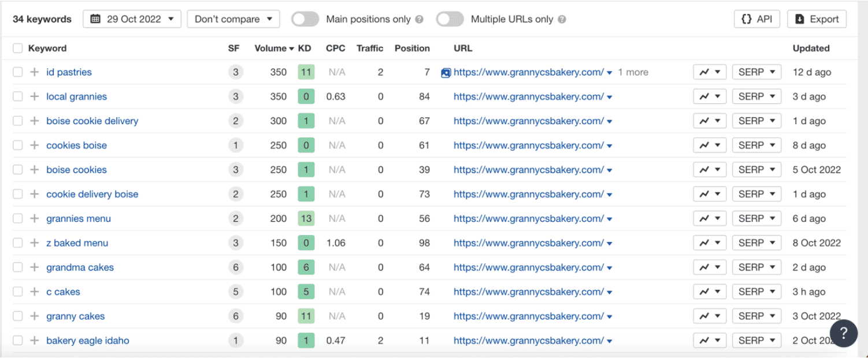Click the plus icon beside 'id pastries'
The height and width of the screenshot is (358, 868).
click(35, 72)
